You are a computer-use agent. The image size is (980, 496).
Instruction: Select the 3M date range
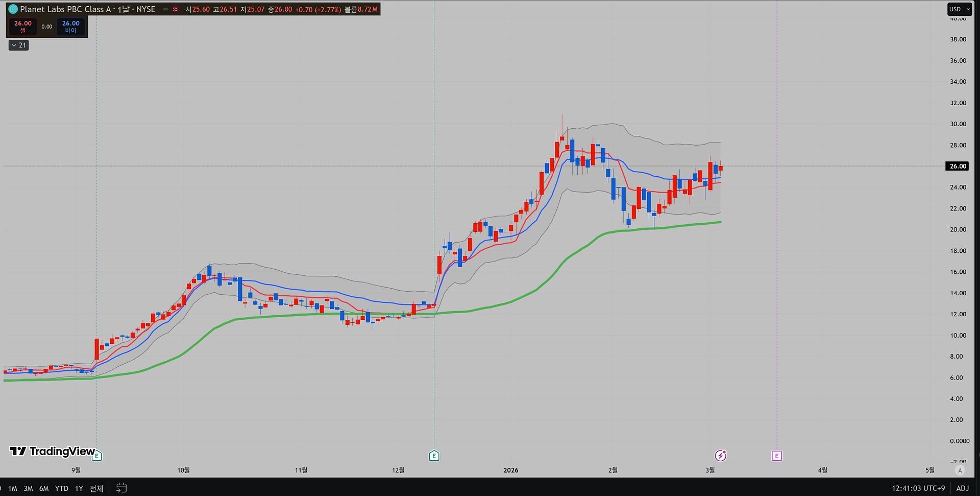(x=29, y=488)
